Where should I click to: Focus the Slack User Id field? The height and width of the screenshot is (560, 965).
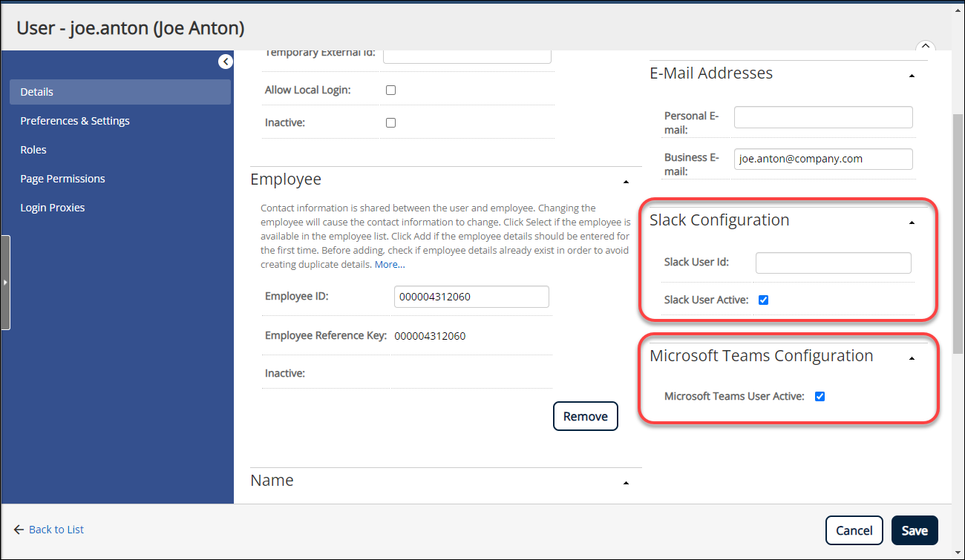834,263
